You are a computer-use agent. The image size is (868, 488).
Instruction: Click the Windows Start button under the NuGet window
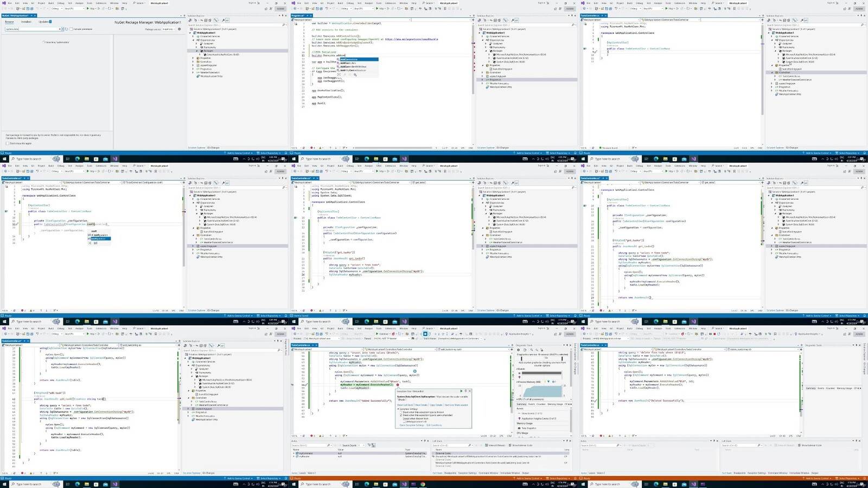click(4, 159)
